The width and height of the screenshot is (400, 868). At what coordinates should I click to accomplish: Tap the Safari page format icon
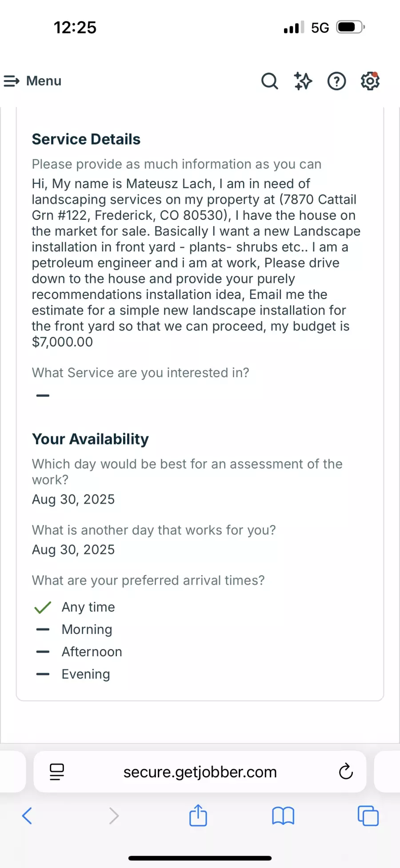pos(57,772)
